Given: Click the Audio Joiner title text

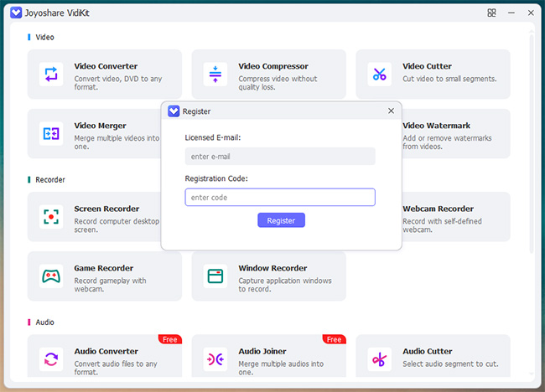Looking at the screenshot, I should pyautogui.click(x=262, y=352).
